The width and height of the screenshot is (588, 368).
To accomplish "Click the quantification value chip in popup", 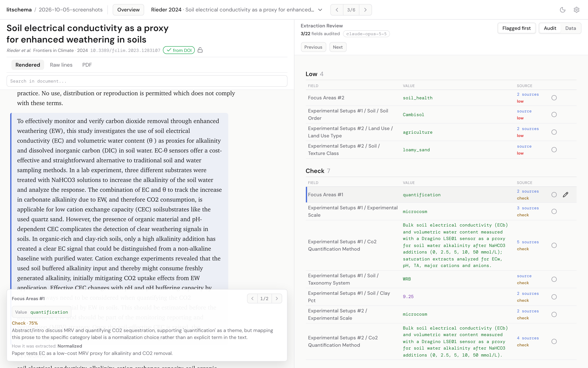I will 42,312.
